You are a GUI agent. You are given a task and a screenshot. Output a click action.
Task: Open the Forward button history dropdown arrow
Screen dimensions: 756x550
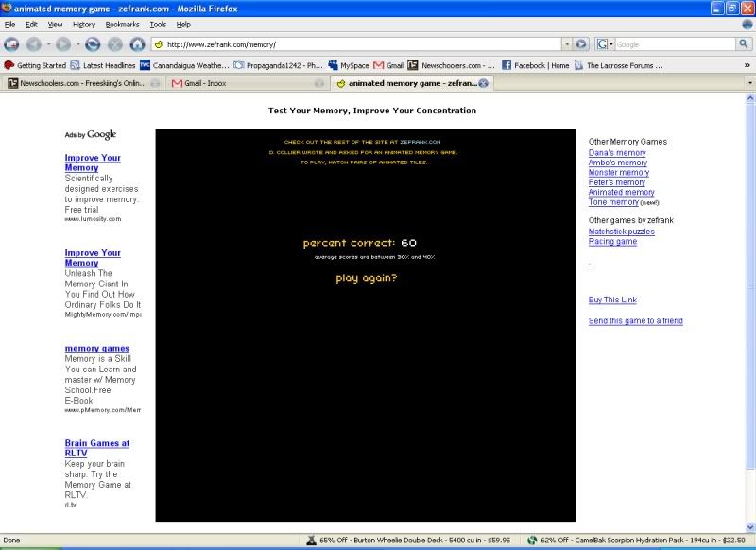[78, 44]
